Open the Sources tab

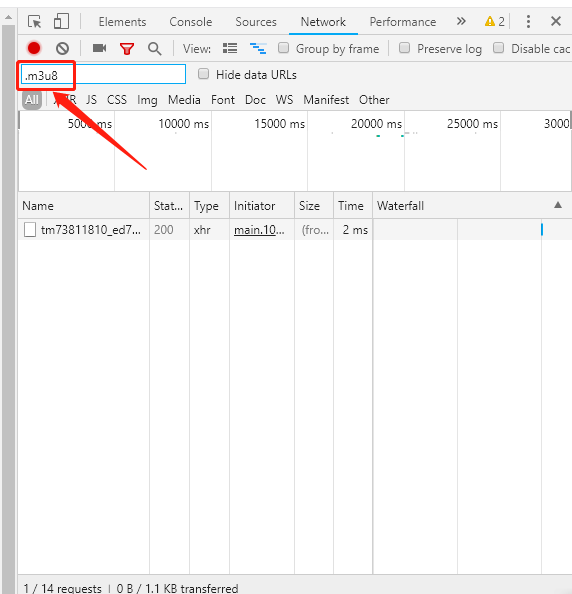point(256,22)
